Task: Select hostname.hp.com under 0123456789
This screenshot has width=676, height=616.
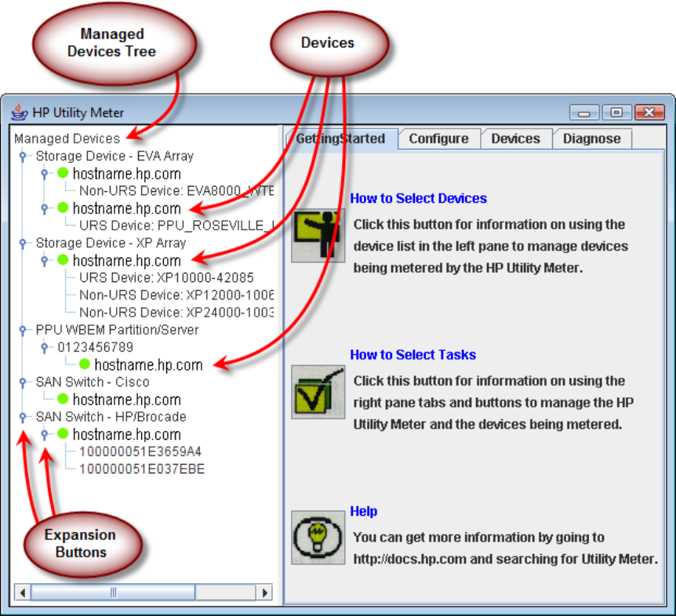Action: click(x=149, y=365)
